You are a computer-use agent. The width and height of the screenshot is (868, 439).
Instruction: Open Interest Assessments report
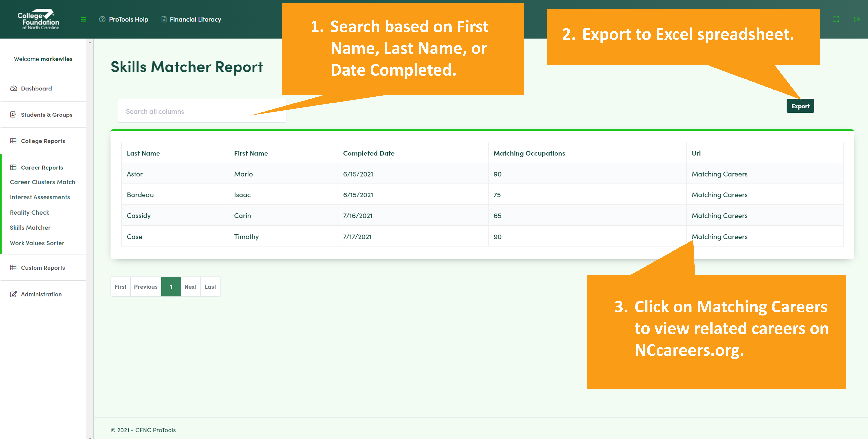(x=40, y=197)
